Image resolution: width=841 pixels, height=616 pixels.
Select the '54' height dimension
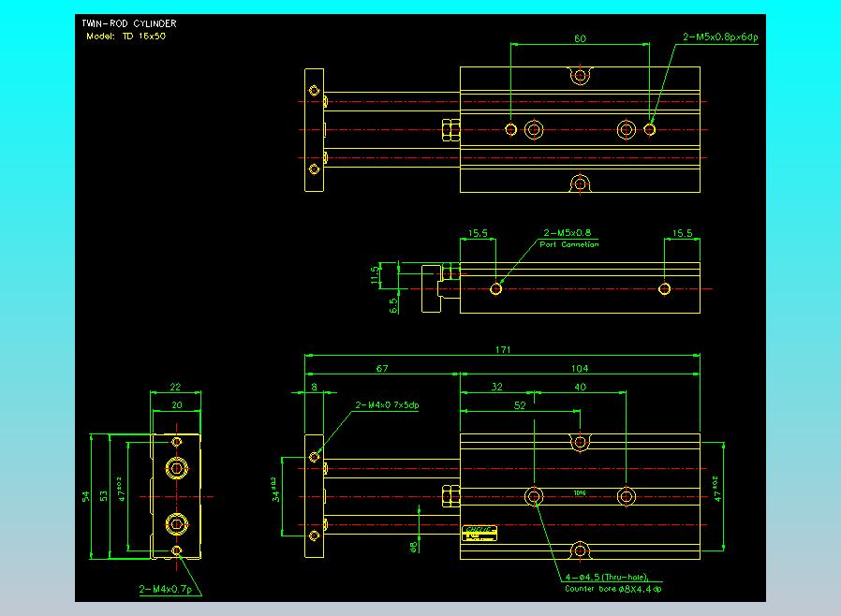86,497
